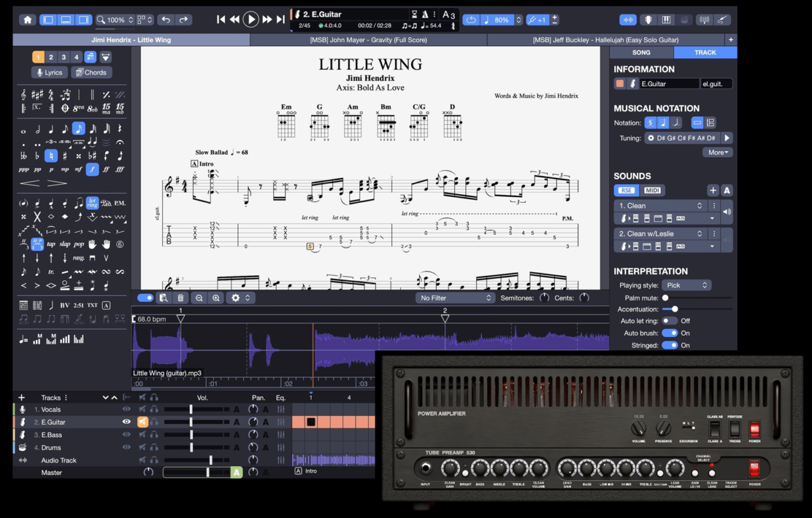The width and height of the screenshot is (812, 518).
Task: Disable the Auto brush switch
Action: point(670,333)
